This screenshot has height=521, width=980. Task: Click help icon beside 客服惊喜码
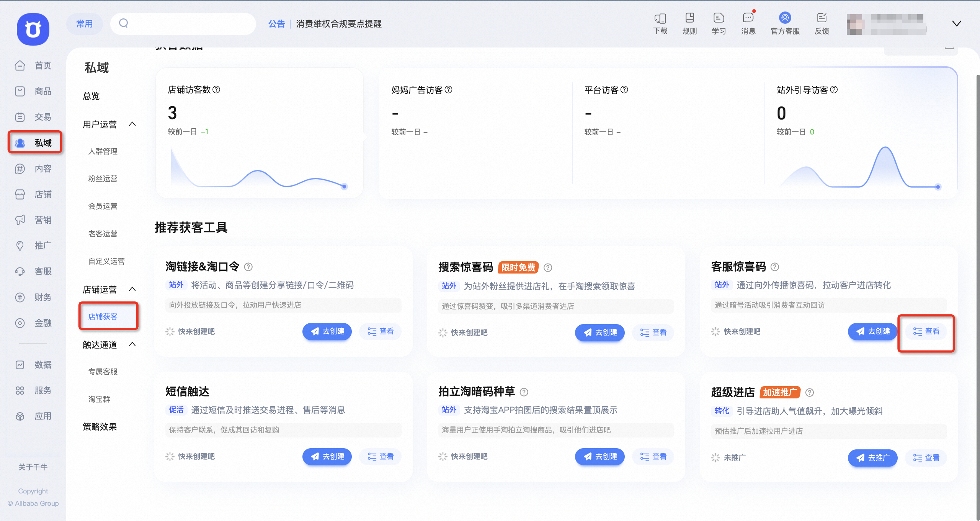(x=775, y=267)
